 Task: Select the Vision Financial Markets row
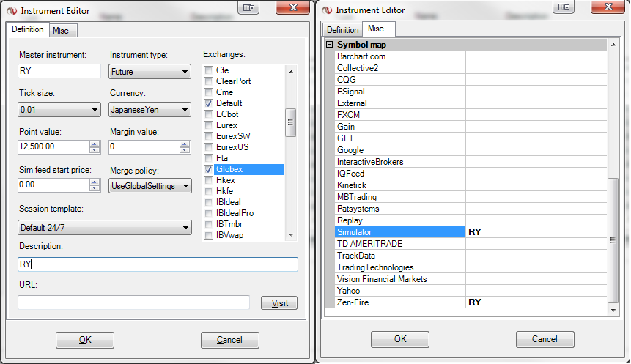click(471, 279)
